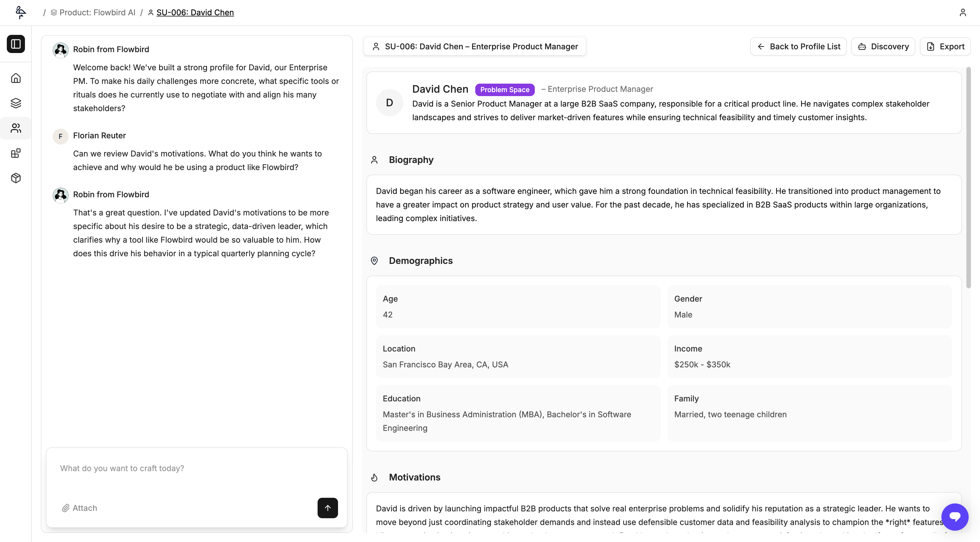Click SU-006: David Chen breadcrumb link
980x542 pixels.
[195, 12]
